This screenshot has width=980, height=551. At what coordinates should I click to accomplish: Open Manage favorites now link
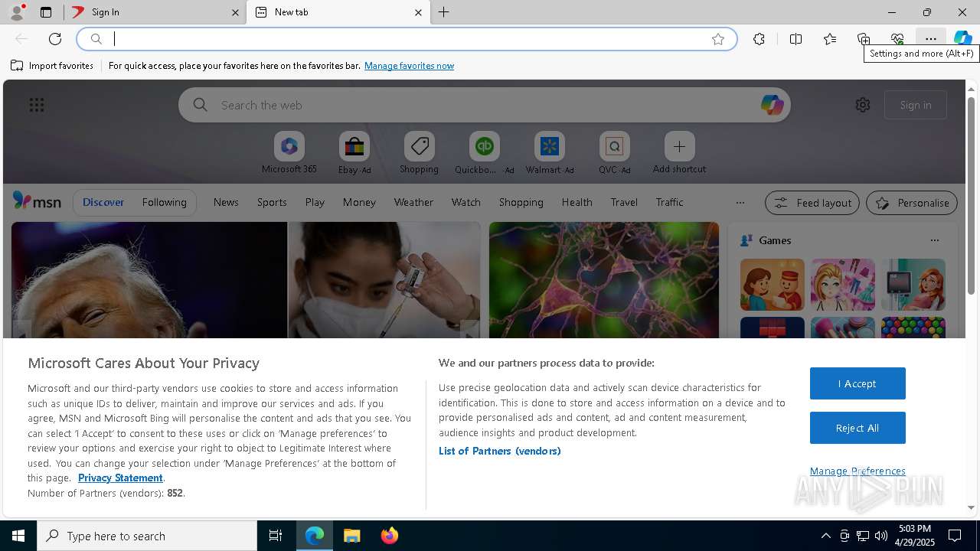click(409, 66)
